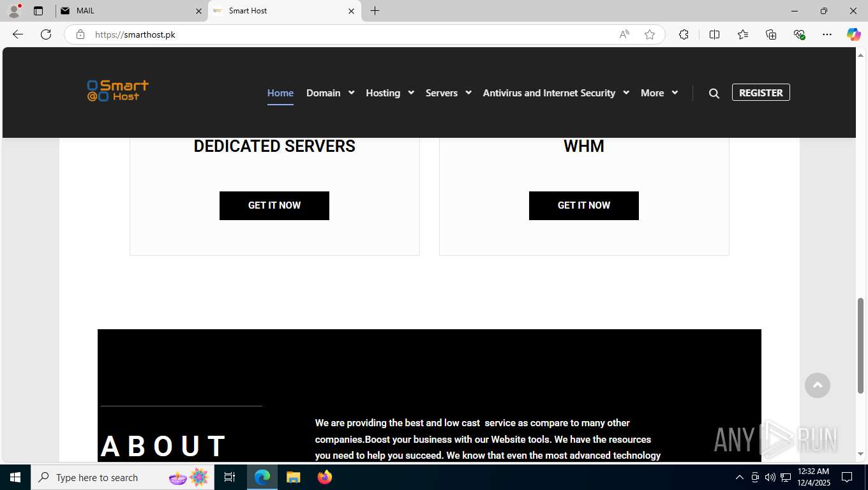Expand the Domain dropdown chevron
Screen dimensions: 868x490
(x=351, y=93)
